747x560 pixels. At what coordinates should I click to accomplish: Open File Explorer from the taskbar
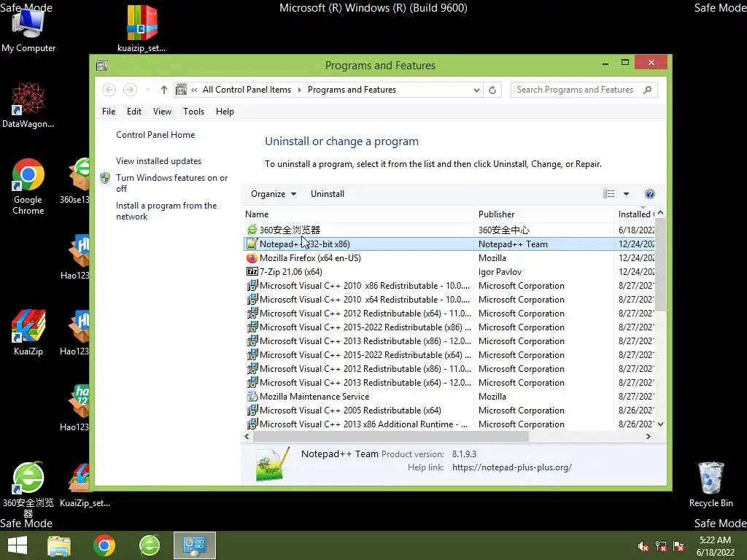pos(59,545)
